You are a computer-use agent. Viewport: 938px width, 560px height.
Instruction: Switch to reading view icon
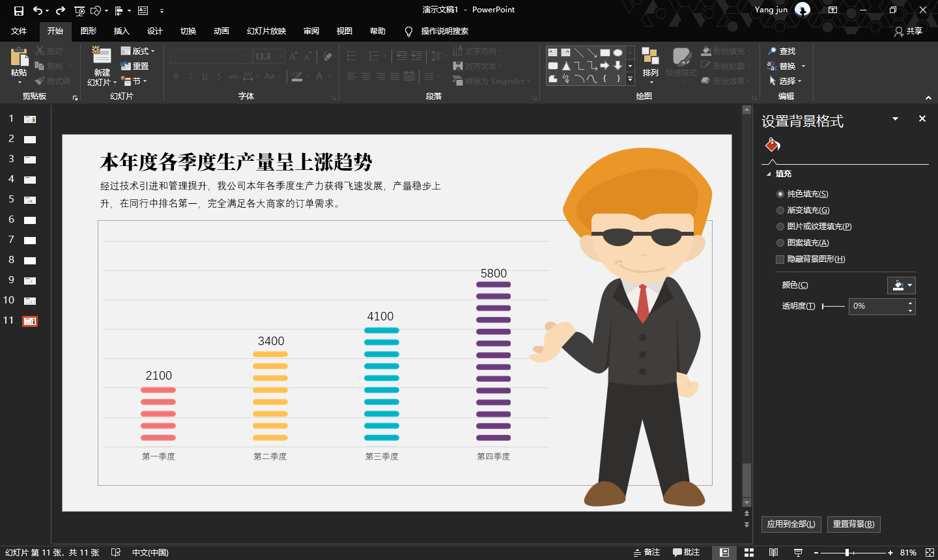(773, 552)
